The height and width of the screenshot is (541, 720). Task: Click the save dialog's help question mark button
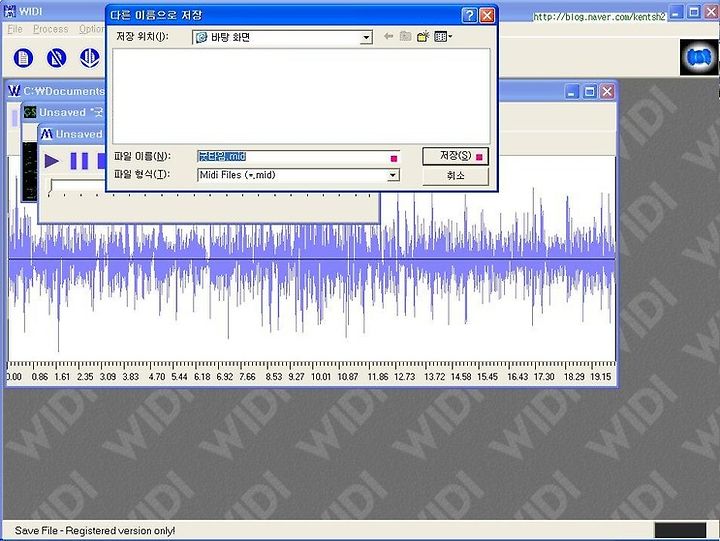tap(469, 16)
